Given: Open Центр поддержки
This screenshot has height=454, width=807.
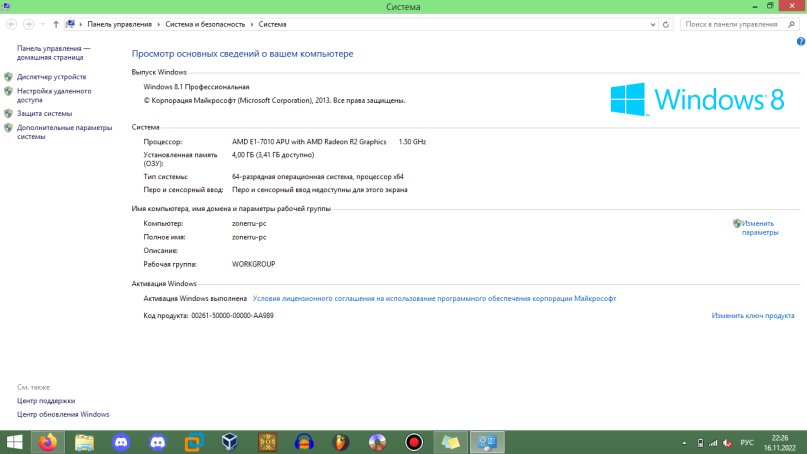Looking at the screenshot, I should coord(46,400).
